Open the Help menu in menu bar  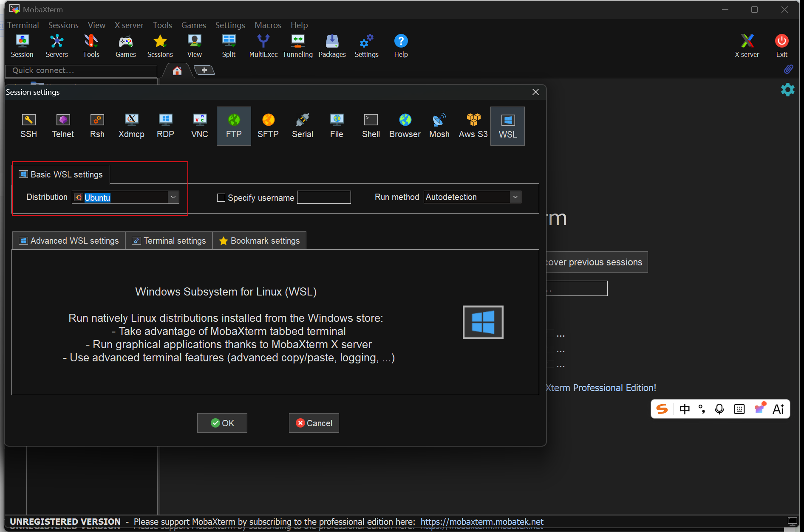(299, 25)
